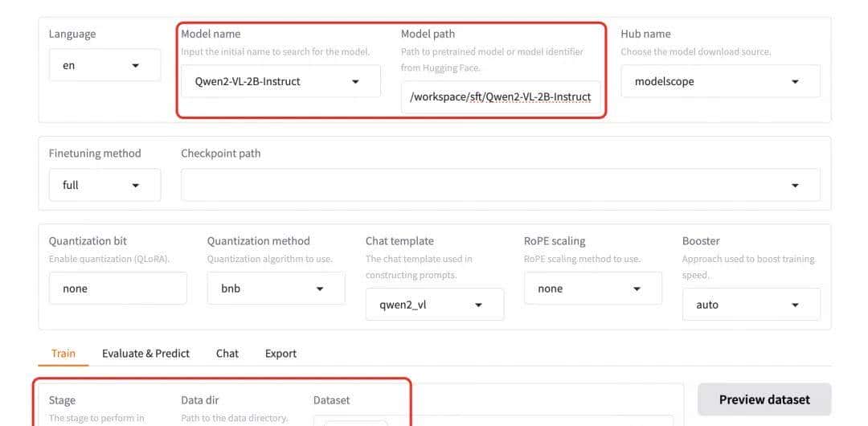This screenshot has width=868, height=426.
Task: Open the RoPE scaling dropdown
Action: [592, 289]
